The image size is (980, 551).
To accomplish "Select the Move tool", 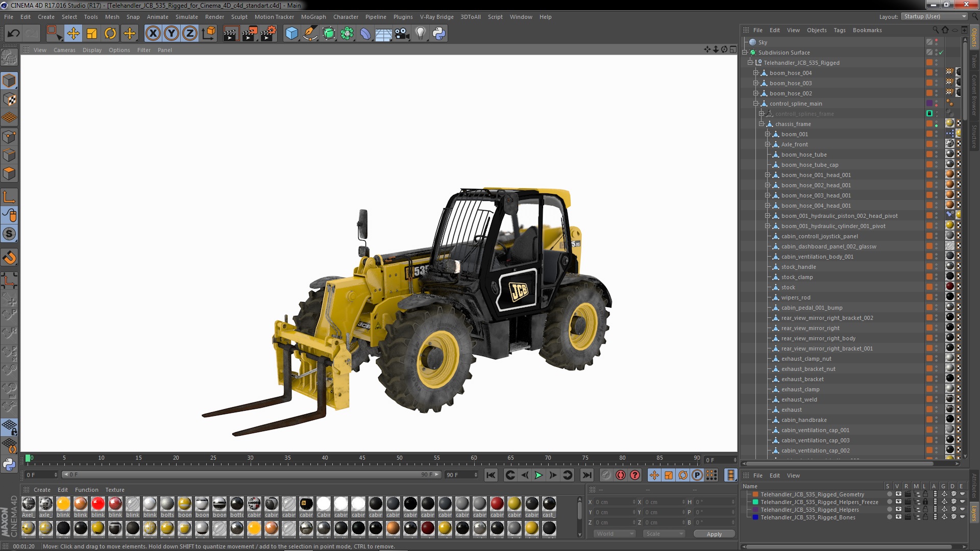I will [x=73, y=34].
